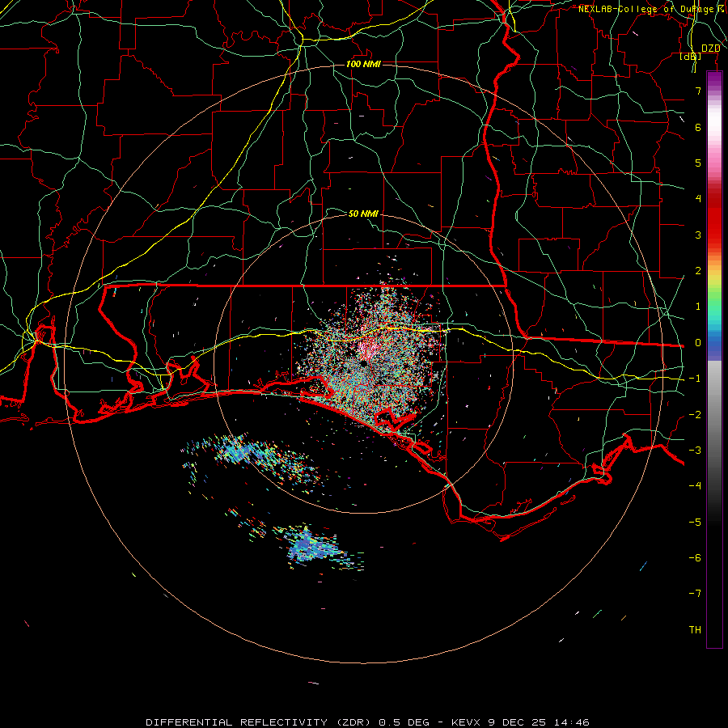Viewport: 728px width, 728px height.
Task: Click the 2 value on color scale
Action: 698,271
